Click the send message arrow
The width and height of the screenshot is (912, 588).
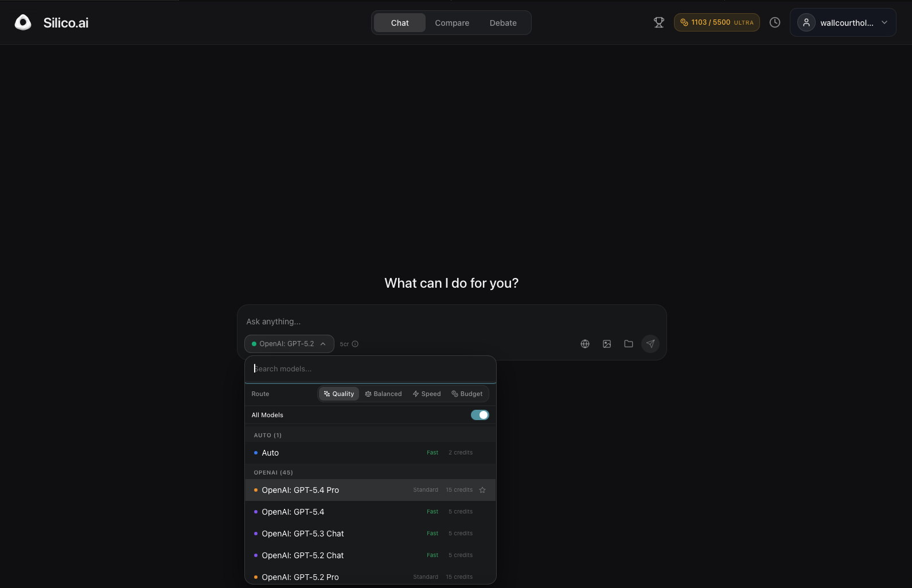pos(650,344)
